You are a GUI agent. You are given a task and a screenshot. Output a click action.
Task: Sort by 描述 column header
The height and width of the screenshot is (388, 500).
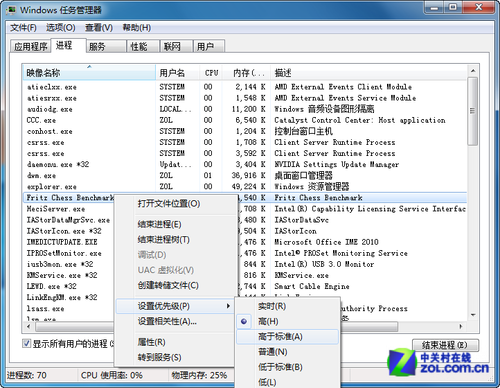368,73
